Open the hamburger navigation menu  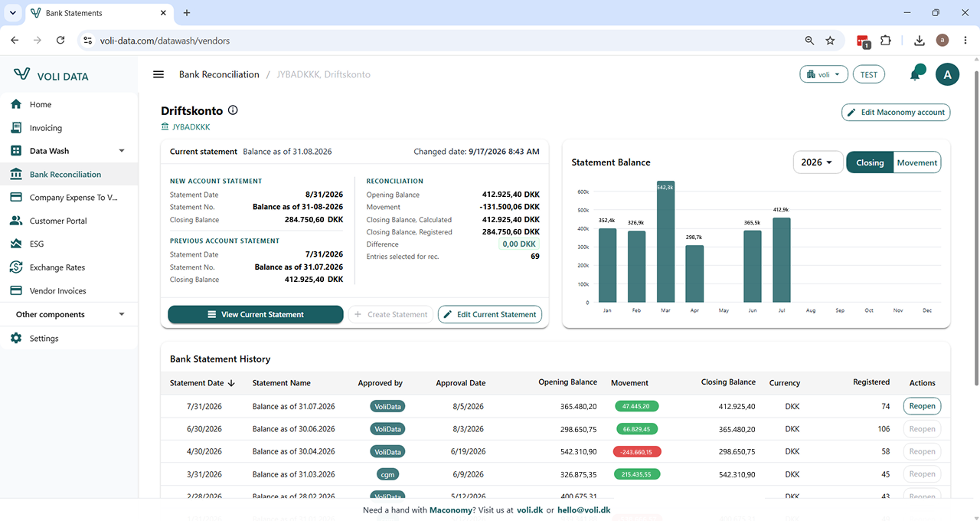click(x=158, y=74)
